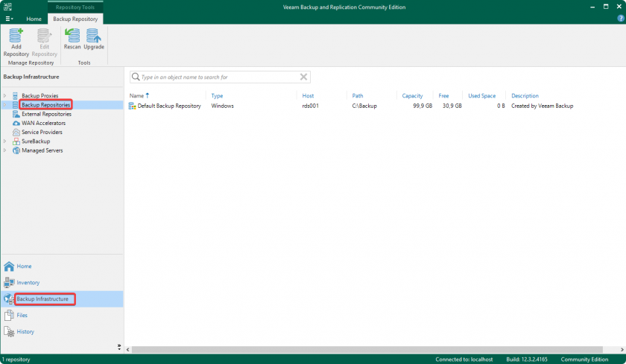The image size is (626, 364).
Task: Open the help question mark icon
Action: (x=620, y=18)
